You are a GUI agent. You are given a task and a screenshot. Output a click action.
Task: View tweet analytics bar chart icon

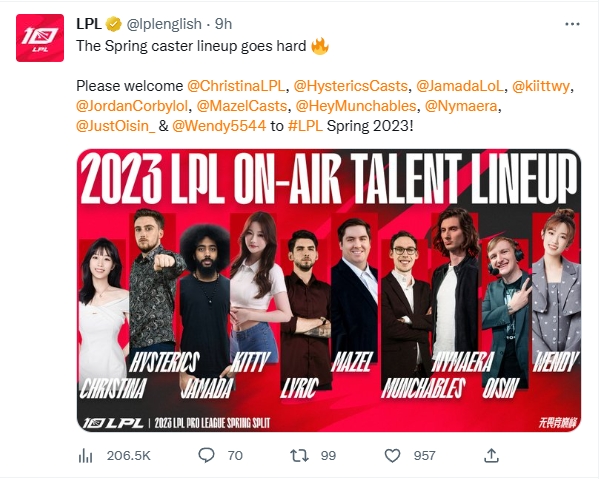point(86,455)
